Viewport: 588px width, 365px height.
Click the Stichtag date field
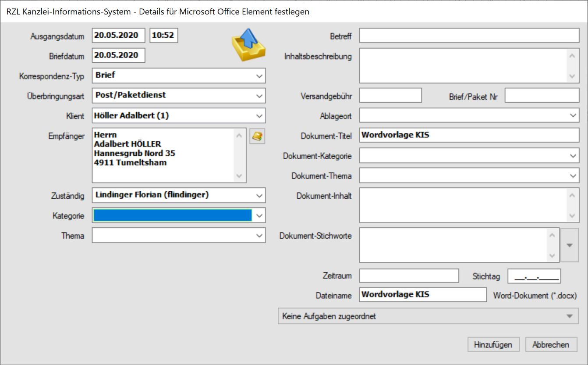point(534,276)
